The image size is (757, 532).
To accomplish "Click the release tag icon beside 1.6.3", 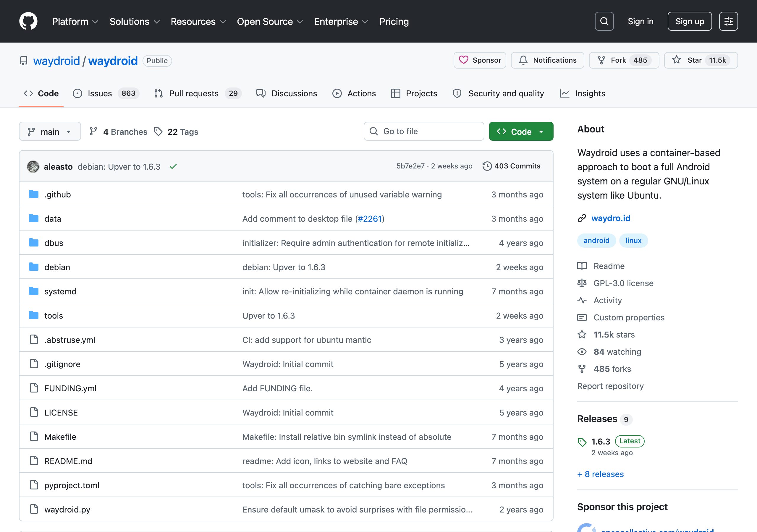I will (582, 442).
